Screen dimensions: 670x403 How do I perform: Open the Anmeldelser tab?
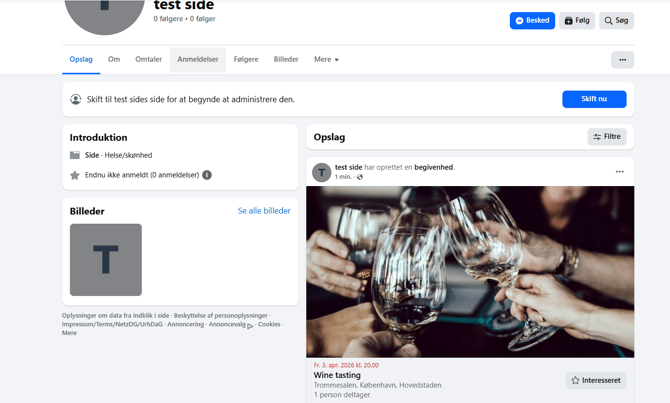[198, 60]
